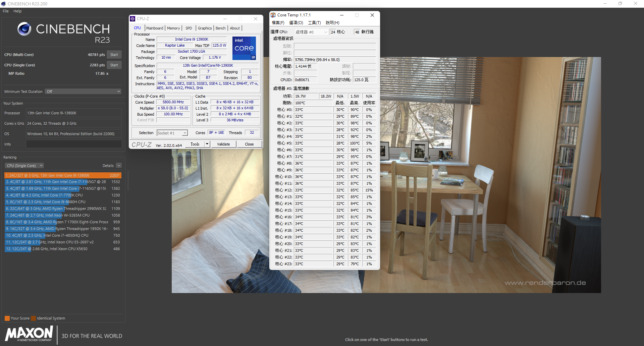Click the Info input field in Your System
The height and width of the screenshot is (346, 644).
point(74,144)
